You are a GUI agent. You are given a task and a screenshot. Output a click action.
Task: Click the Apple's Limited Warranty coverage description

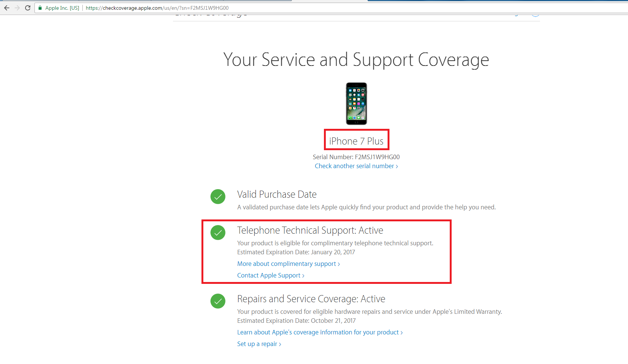pos(370,312)
